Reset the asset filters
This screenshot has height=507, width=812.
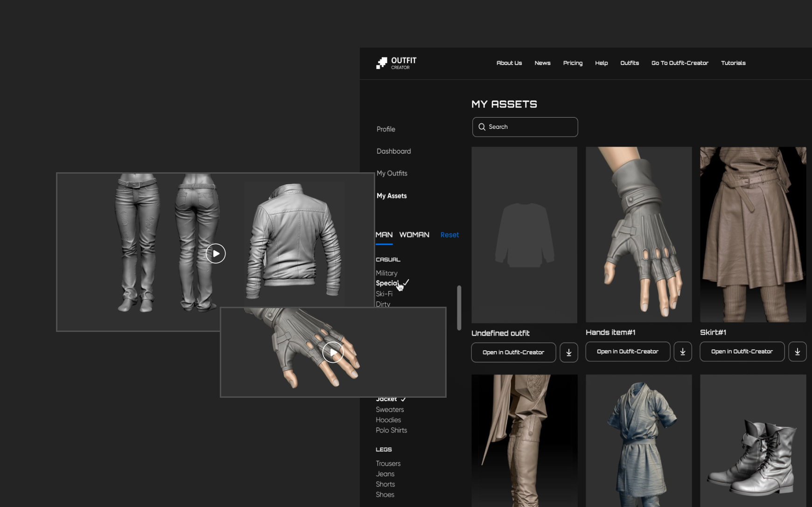point(449,235)
